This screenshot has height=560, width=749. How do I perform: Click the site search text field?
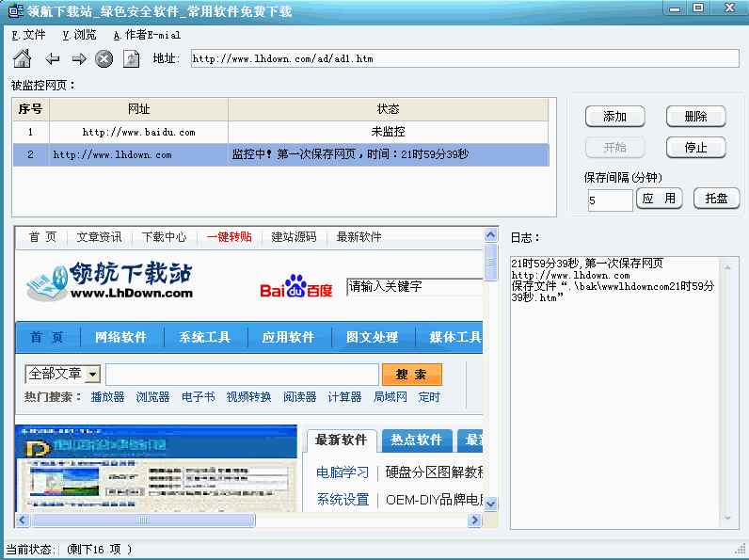tap(242, 375)
